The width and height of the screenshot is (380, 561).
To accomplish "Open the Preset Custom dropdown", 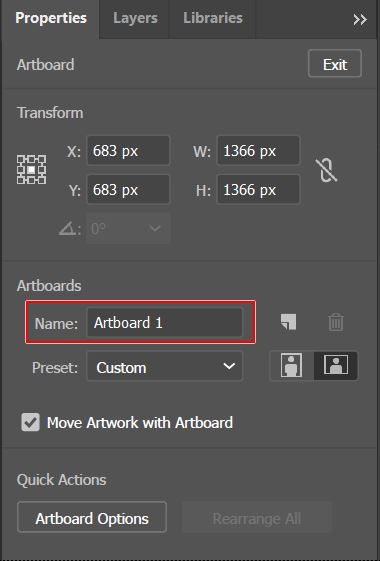I will pyautogui.click(x=165, y=366).
